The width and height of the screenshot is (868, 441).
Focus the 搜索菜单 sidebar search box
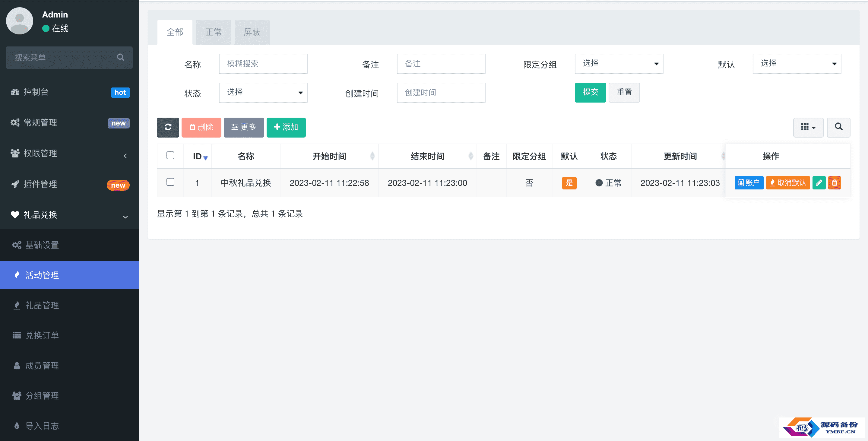click(x=69, y=58)
